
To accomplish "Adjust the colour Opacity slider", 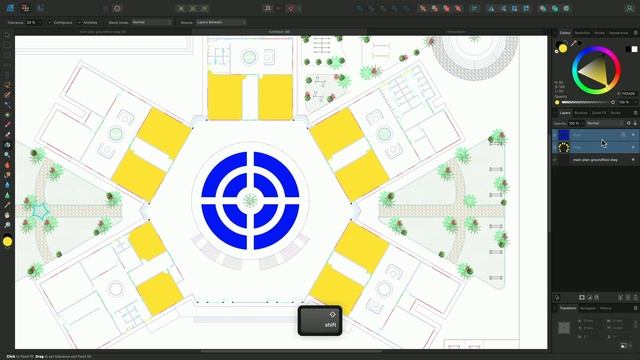I will click(585, 102).
